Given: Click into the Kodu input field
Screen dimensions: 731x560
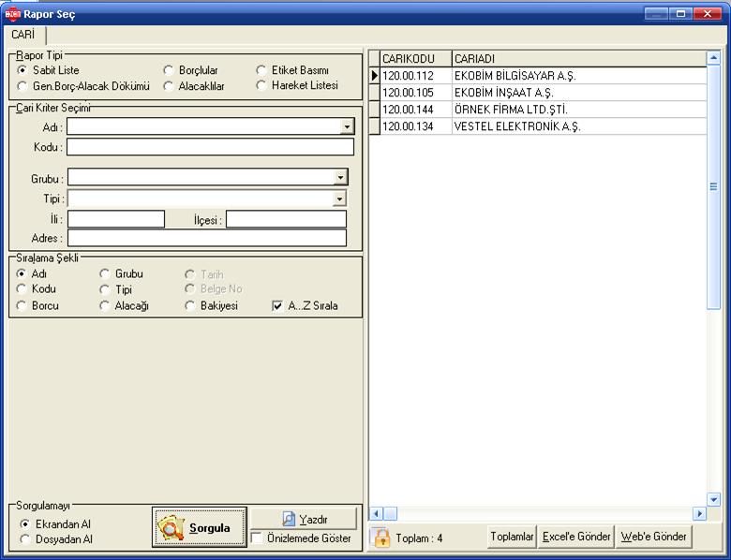Looking at the screenshot, I should tap(210, 147).
